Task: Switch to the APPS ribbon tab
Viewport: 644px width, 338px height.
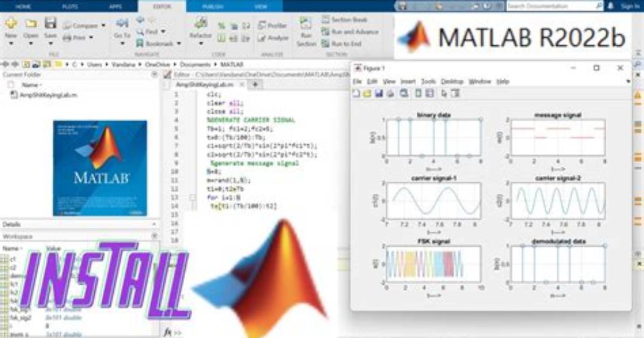Action: click(x=115, y=6)
